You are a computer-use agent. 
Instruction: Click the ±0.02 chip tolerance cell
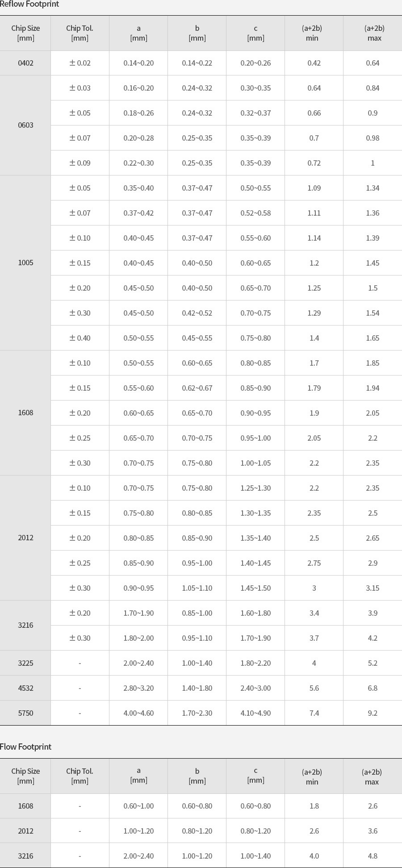80,63
